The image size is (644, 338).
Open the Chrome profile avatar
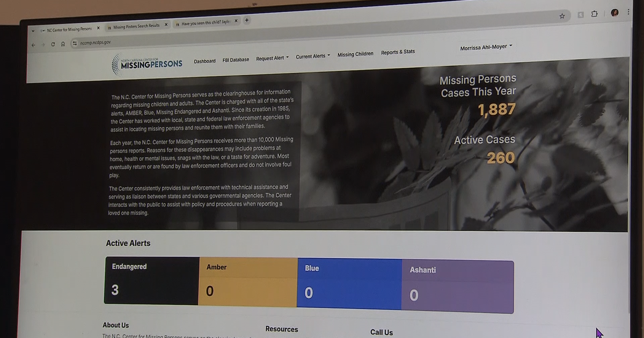[x=614, y=13]
